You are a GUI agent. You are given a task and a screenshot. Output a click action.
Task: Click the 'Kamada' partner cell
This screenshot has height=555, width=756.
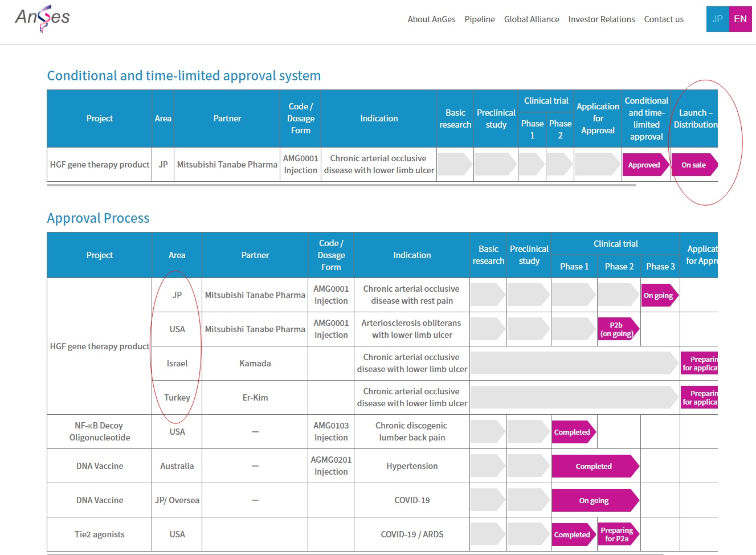[255, 364]
